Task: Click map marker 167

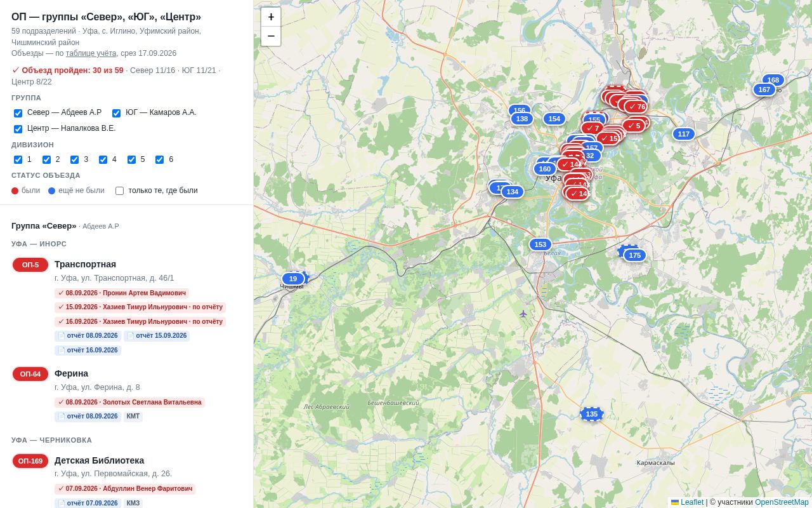Action: coord(764,90)
